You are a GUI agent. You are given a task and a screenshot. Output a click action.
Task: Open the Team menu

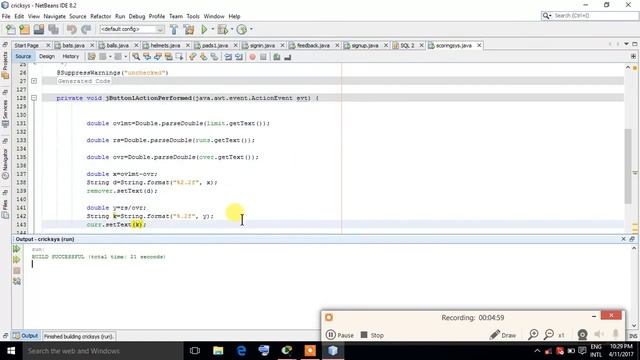coord(176,16)
